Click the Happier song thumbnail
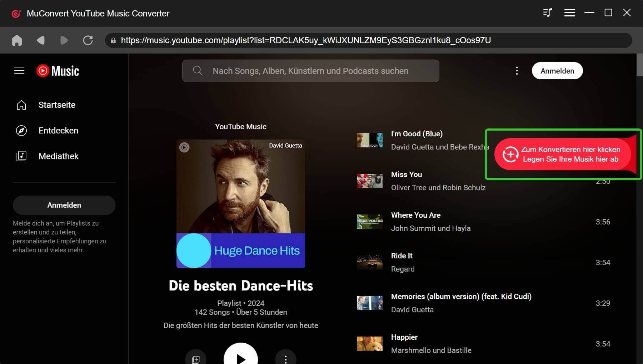643x364 pixels. pyautogui.click(x=370, y=344)
